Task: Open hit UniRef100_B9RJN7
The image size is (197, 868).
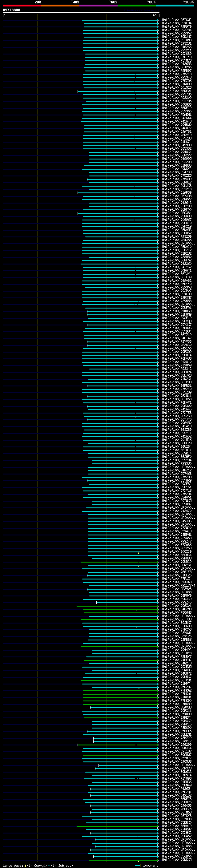Action: pyautogui.click(x=177, y=37)
